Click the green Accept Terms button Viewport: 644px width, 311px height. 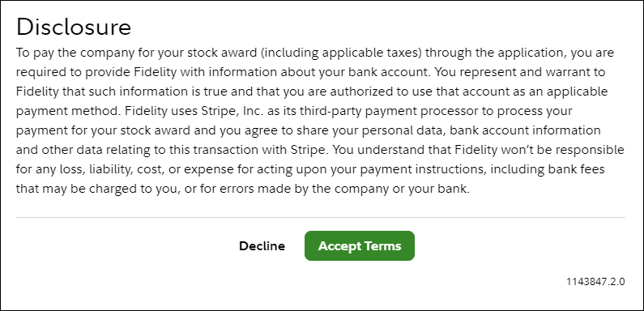click(x=360, y=245)
